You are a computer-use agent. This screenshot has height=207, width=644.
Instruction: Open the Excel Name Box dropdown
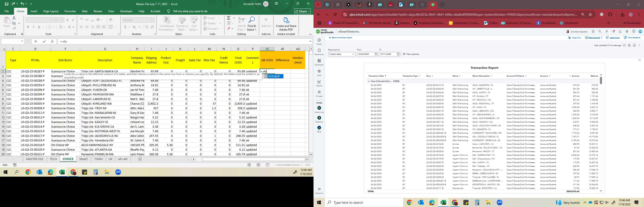[22, 41]
